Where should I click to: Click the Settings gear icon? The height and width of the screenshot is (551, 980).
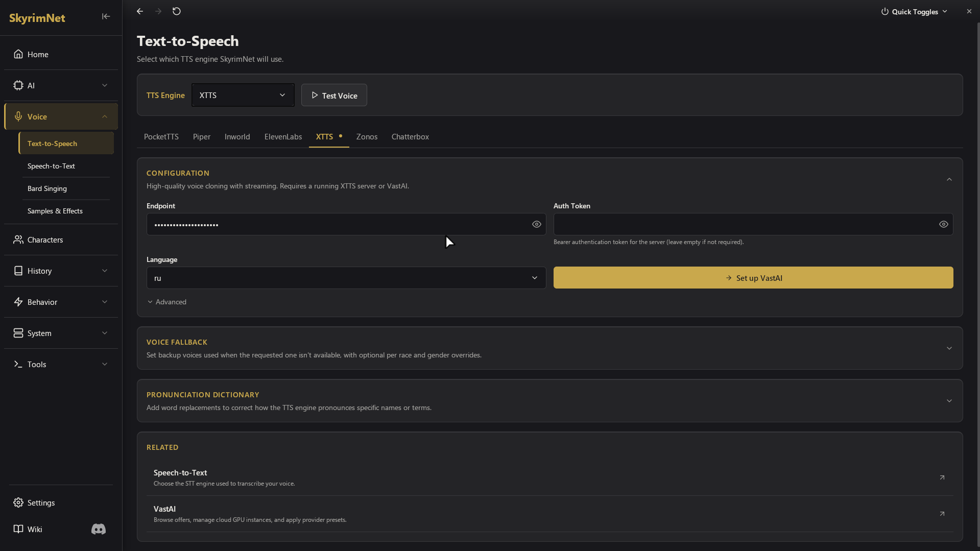point(18,502)
